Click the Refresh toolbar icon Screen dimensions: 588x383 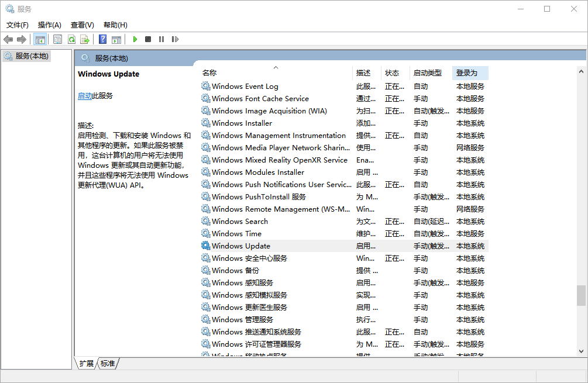[71, 39]
